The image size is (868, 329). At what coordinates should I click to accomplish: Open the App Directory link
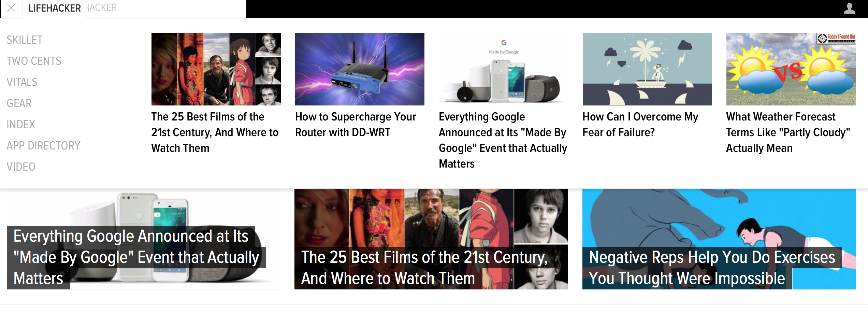(x=43, y=146)
